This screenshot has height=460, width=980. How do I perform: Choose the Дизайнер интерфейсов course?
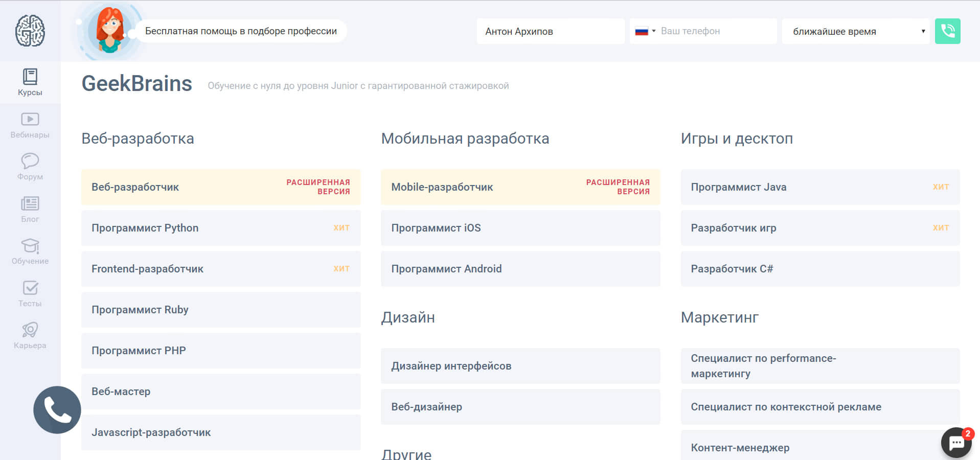click(520, 366)
